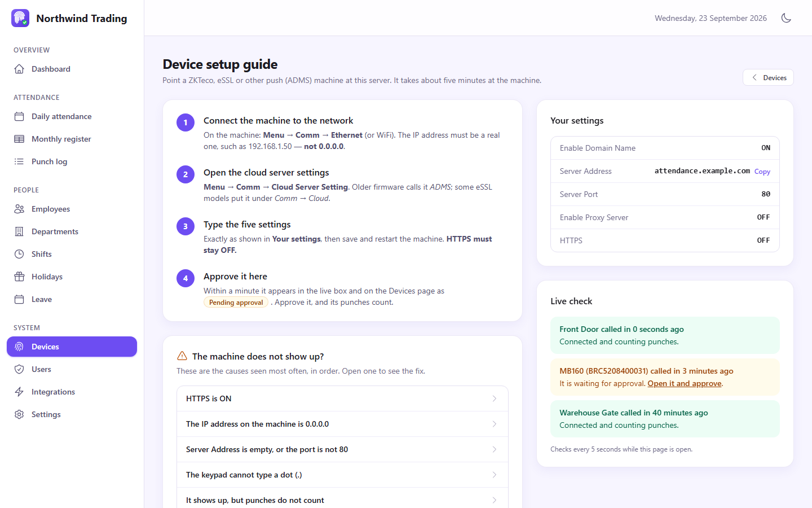
Task: Click "Checks every 5 seconds" note
Action: click(621, 449)
